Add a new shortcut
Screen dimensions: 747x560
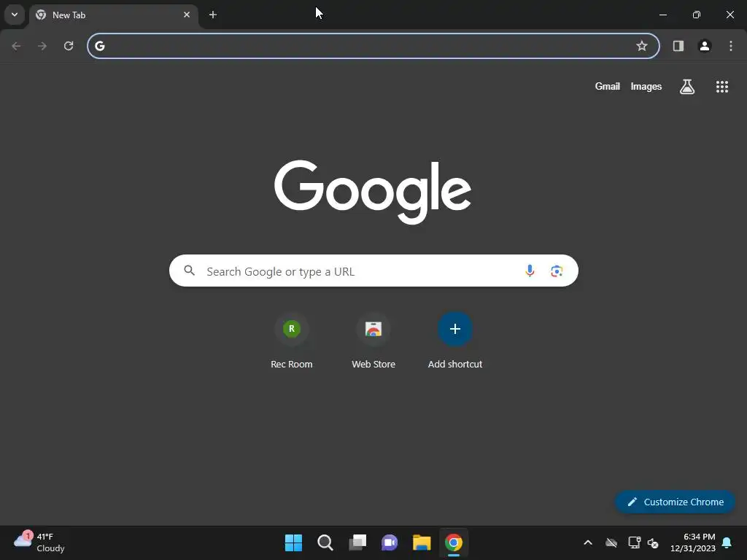pyautogui.click(x=455, y=340)
